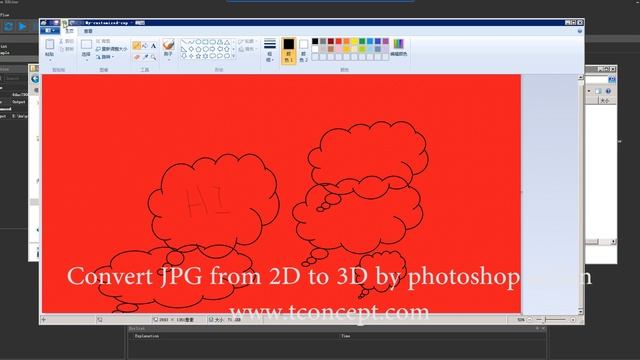640x360 pixels.
Task: Click the zoom in plus button
Action: [573, 320]
